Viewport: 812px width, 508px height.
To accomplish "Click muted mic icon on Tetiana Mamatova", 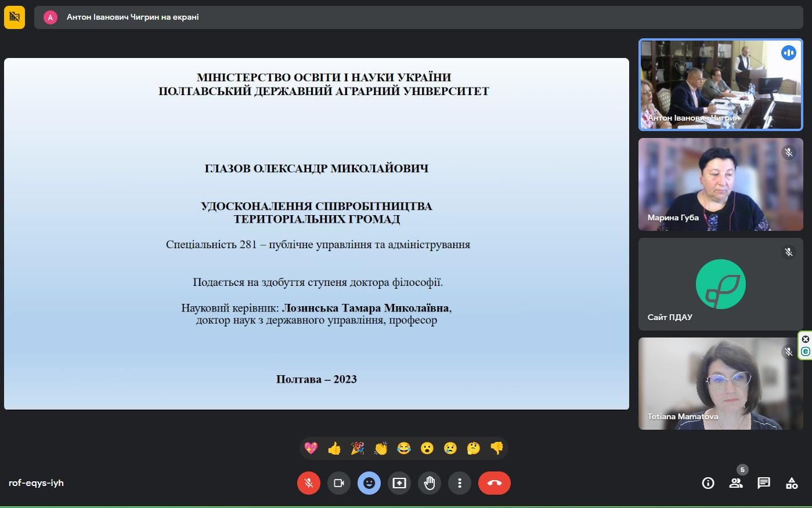I will [x=788, y=352].
